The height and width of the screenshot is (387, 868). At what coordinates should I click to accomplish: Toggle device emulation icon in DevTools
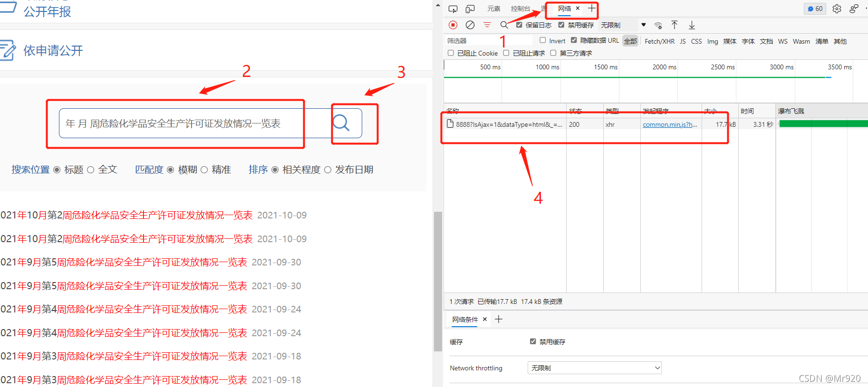coord(470,9)
